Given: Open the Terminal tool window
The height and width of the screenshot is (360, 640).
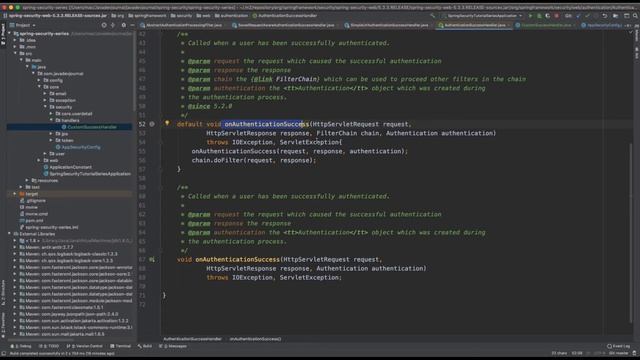Looking at the screenshot, I should [x=120, y=346].
